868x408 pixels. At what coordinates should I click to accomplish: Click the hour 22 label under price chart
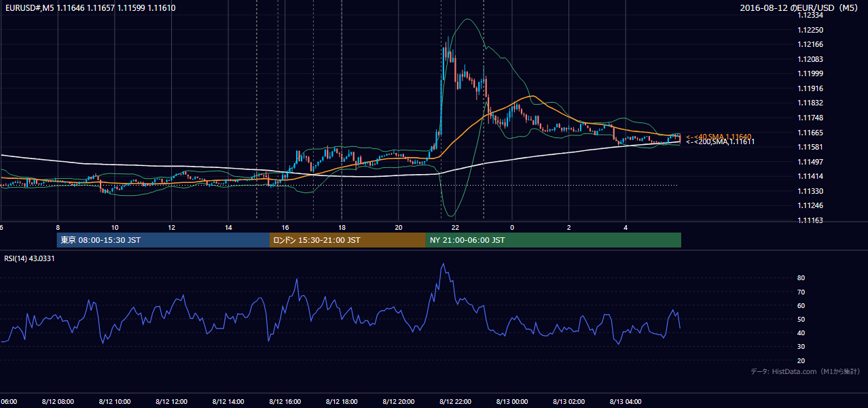[456, 227]
